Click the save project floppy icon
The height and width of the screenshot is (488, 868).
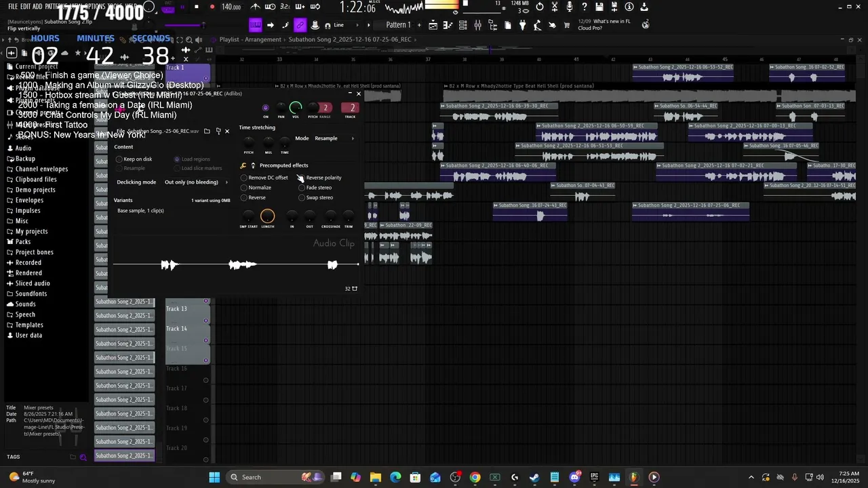[x=599, y=7]
